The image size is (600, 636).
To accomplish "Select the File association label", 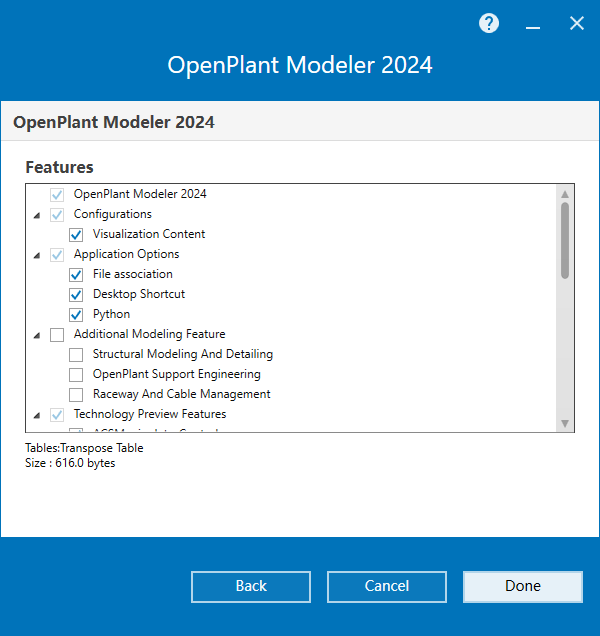I will (x=133, y=274).
